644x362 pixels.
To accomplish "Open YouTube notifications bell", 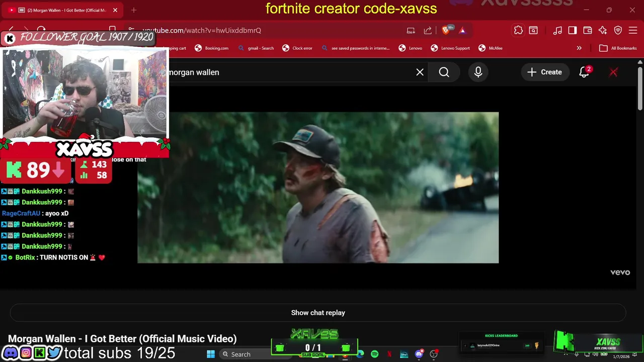I will pyautogui.click(x=584, y=72).
